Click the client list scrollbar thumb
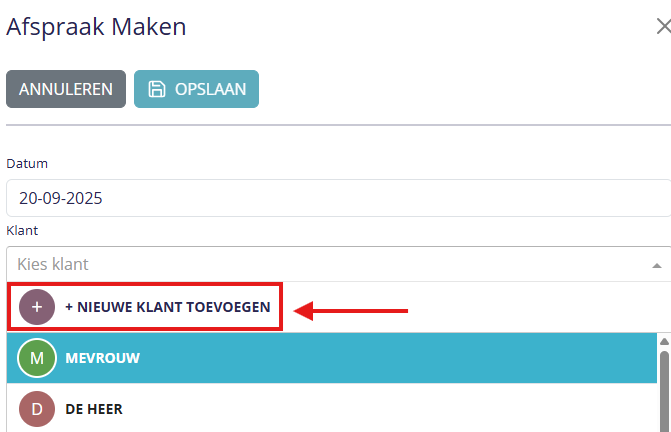The width and height of the screenshot is (671, 432). (663, 390)
